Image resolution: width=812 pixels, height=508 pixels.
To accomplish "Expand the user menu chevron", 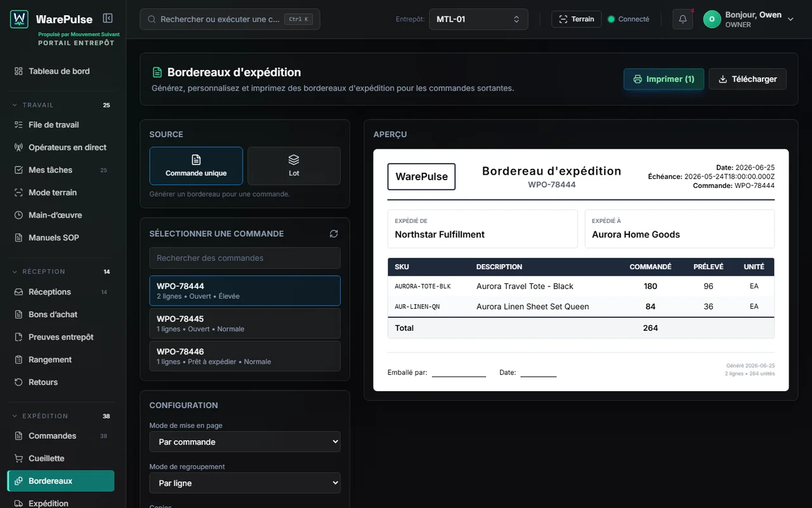I will [x=790, y=19].
